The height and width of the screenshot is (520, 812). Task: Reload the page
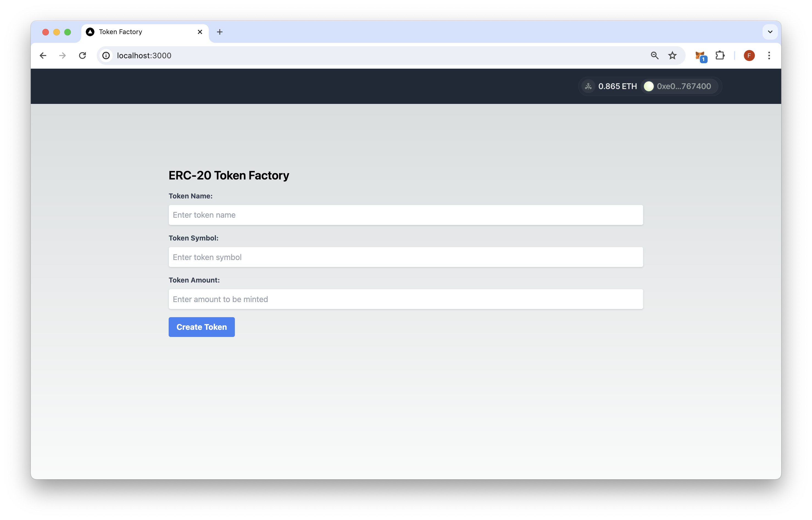point(82,55)
